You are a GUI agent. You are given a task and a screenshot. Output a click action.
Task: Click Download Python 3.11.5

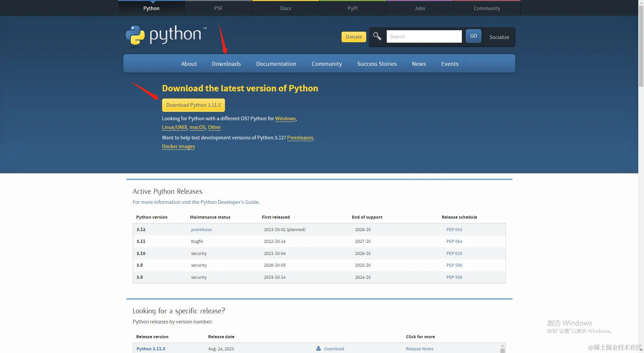(193, 105)
